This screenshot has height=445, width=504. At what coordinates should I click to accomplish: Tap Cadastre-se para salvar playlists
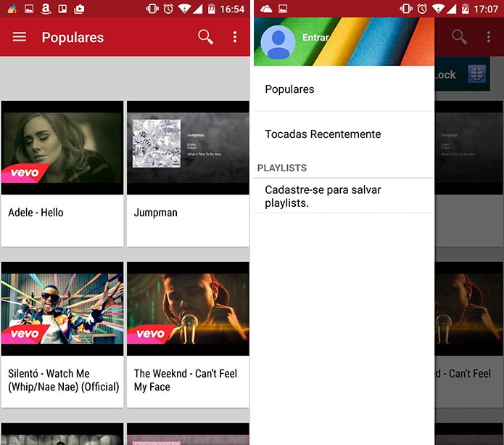coord(344,196)
